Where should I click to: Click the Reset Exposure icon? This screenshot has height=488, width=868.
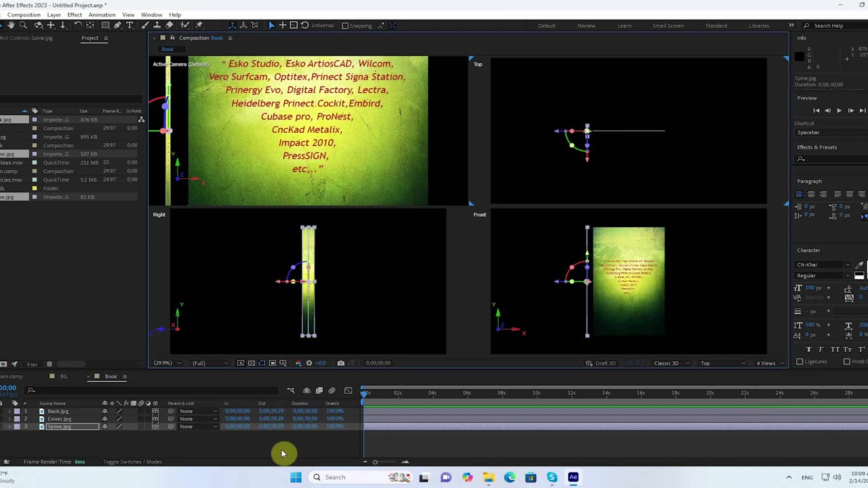tap(309, 363)
